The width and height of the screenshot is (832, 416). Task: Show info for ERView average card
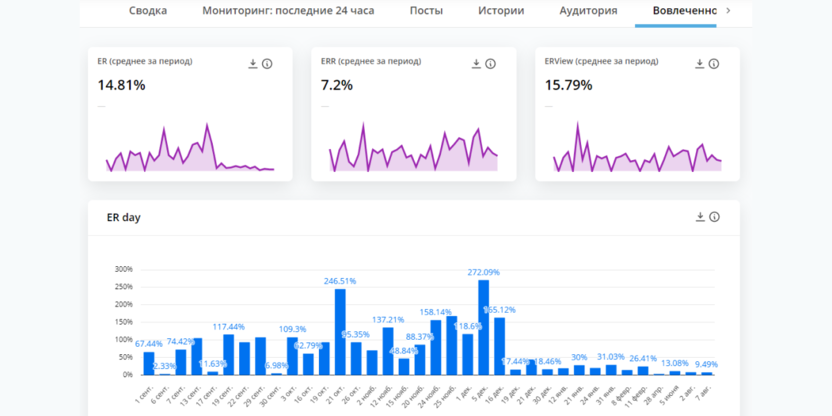tap(714, 64)
